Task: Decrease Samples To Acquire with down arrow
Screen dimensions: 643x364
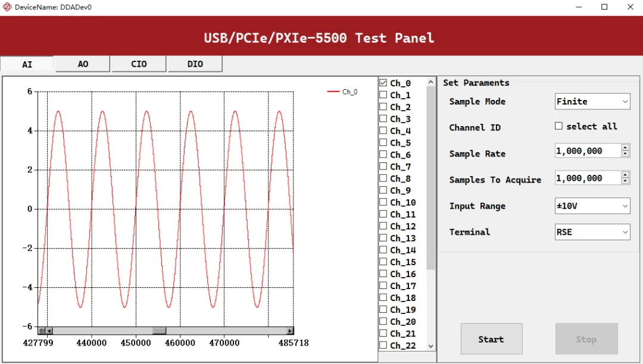Action: [625, 181]
